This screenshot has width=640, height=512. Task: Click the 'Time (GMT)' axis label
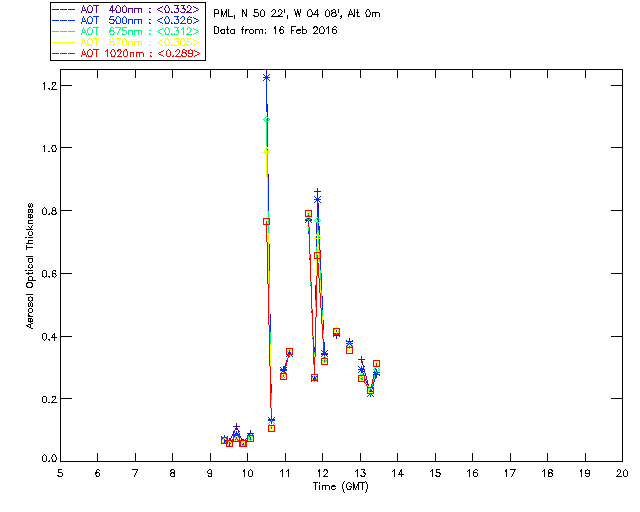[341, 487]
